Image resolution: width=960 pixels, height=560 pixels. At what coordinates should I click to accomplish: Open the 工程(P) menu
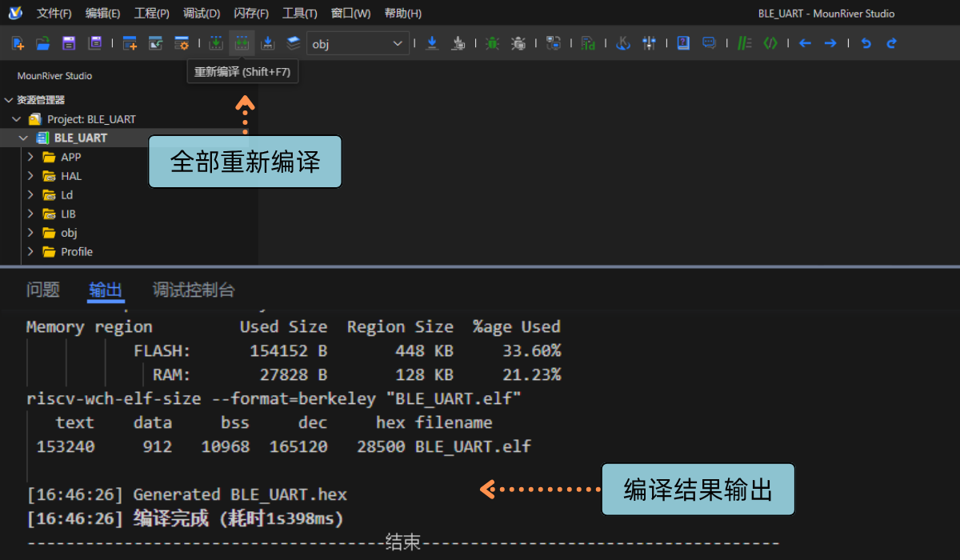[x=152, y=14]
